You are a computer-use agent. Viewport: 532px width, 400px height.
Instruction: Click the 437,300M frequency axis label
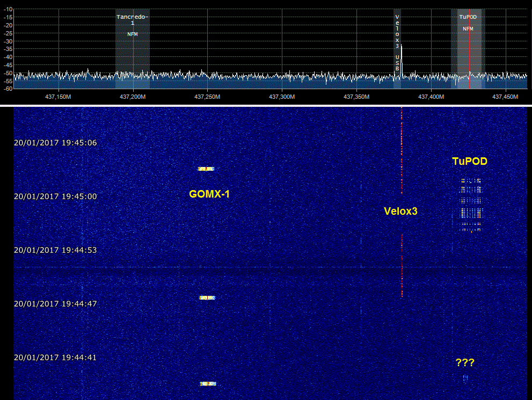(x=282, y=97)
